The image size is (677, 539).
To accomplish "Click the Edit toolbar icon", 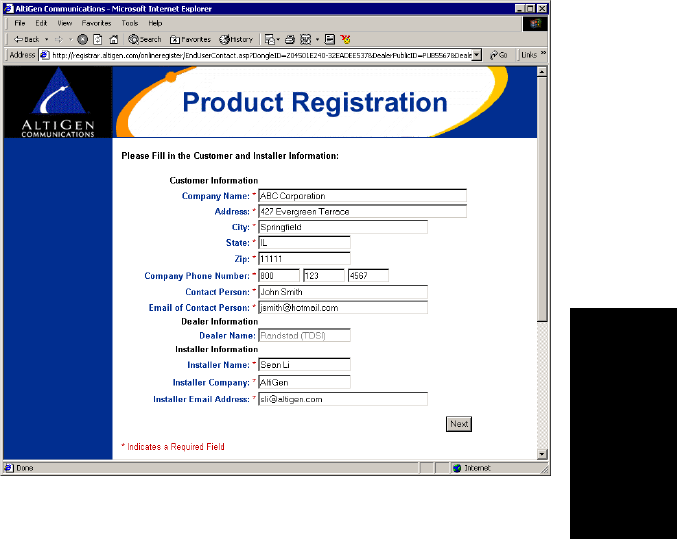I will 305,39.
